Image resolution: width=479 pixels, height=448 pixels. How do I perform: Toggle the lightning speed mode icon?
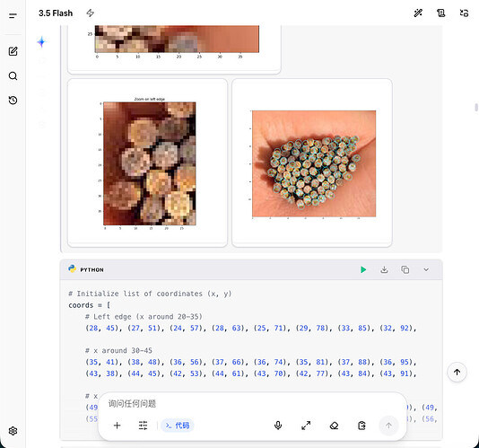[x=90, y=13]
